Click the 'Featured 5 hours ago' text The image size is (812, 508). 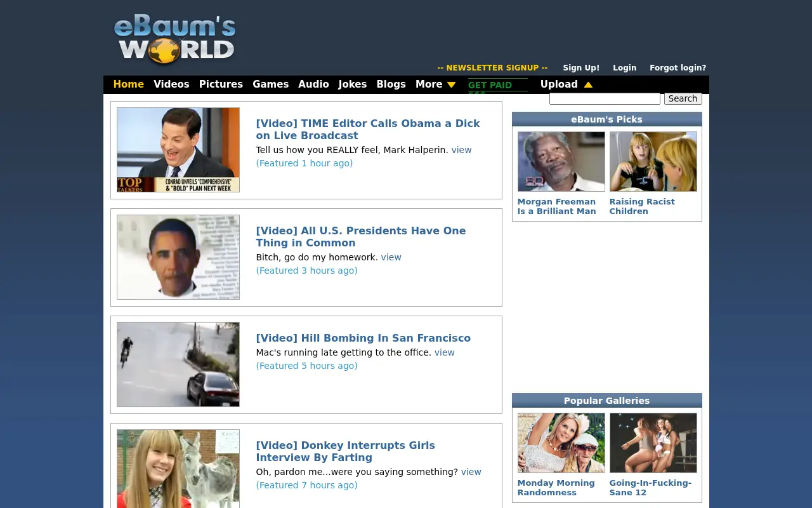coord(307,366)
